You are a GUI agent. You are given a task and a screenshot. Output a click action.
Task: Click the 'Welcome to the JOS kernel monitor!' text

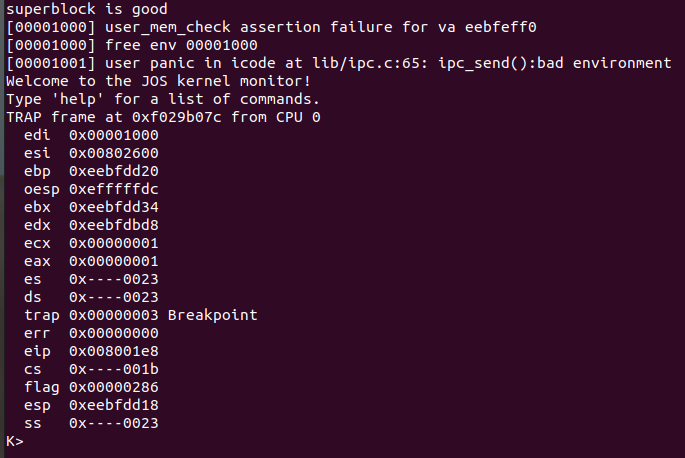(159, 81)
